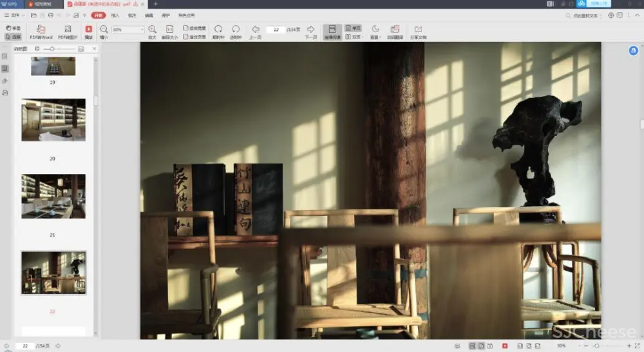Expand the 文件 file menu
The height and width of the screenshot is (352, 644).
(14, 15)
